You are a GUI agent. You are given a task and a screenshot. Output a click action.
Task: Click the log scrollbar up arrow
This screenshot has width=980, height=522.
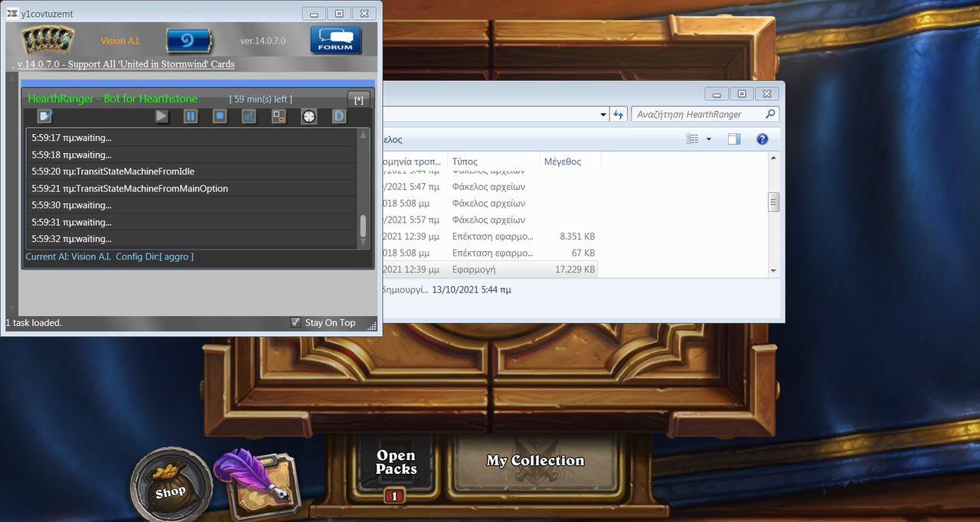(x=364, y=135)
